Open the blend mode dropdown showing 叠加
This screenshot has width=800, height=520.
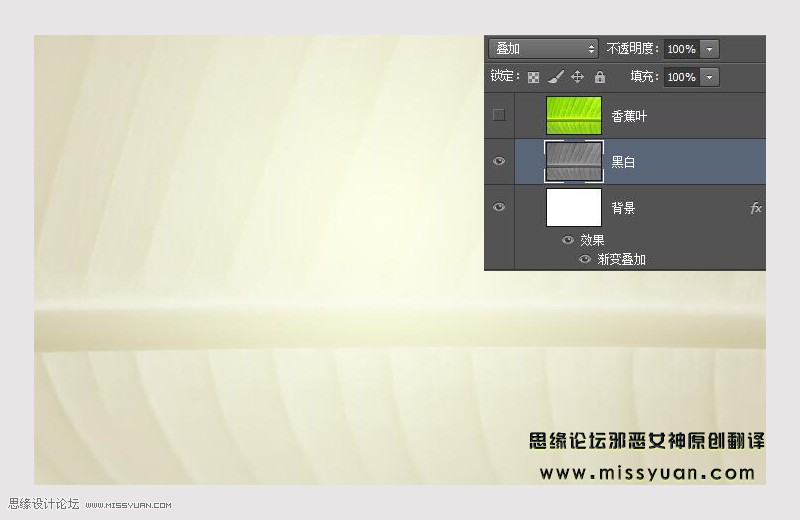[543, 49]
